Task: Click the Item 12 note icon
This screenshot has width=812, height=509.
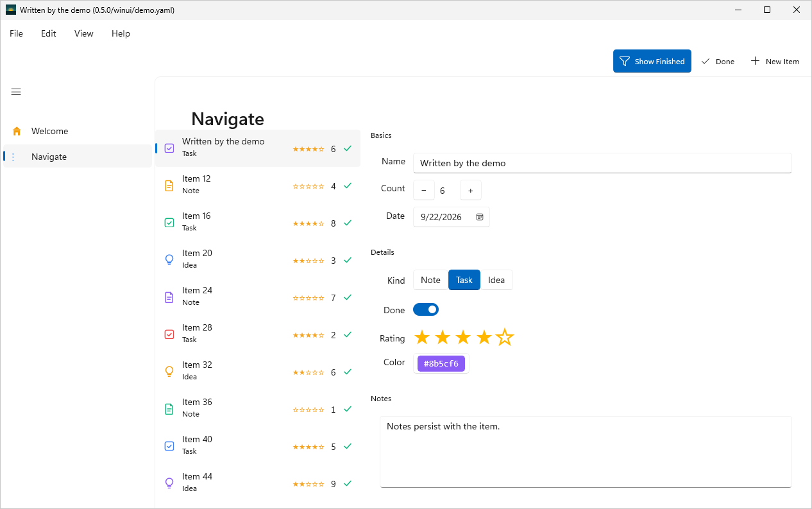Action: tap(169, 185)
